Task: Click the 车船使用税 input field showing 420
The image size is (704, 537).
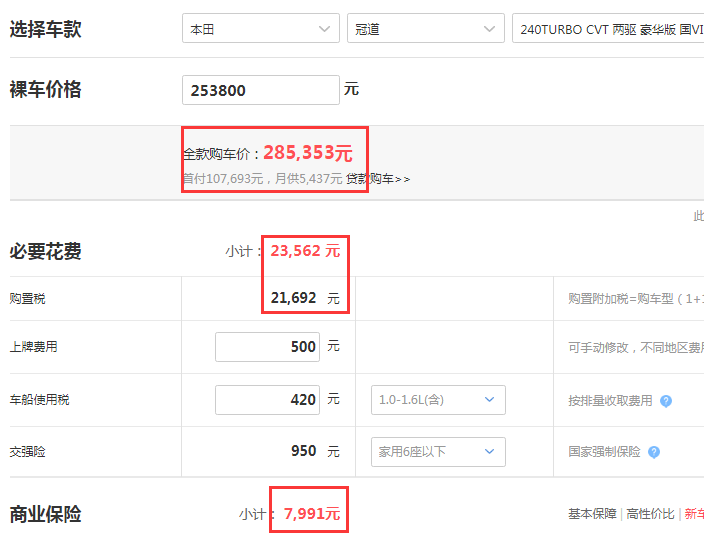Action: [268, 400]
